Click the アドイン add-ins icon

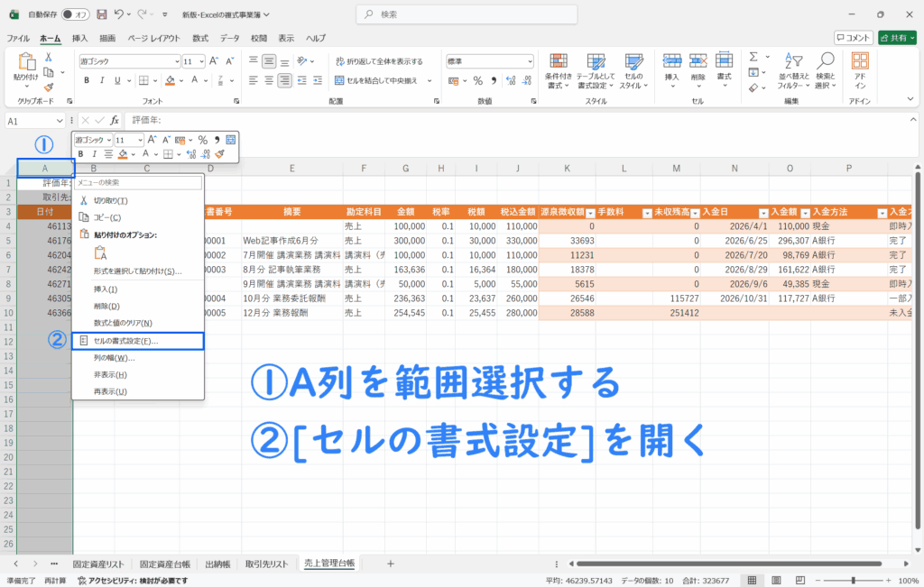coord(860,68)
